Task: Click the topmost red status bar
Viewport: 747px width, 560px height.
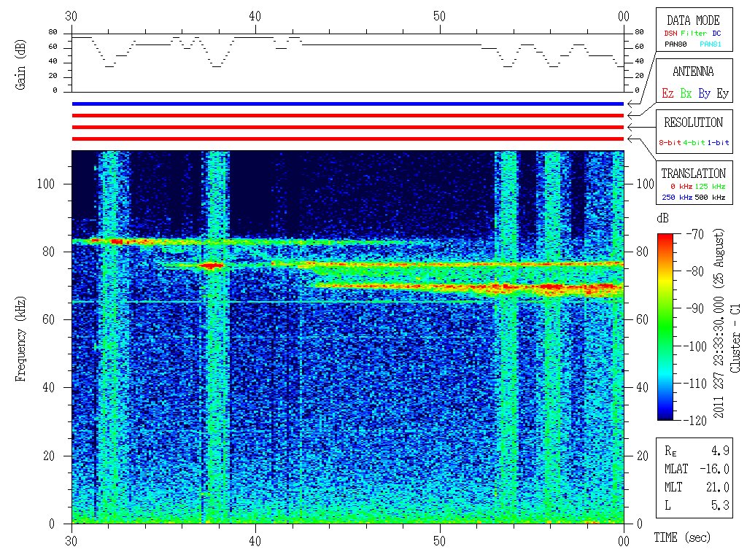Action: (x=348, y=115)
